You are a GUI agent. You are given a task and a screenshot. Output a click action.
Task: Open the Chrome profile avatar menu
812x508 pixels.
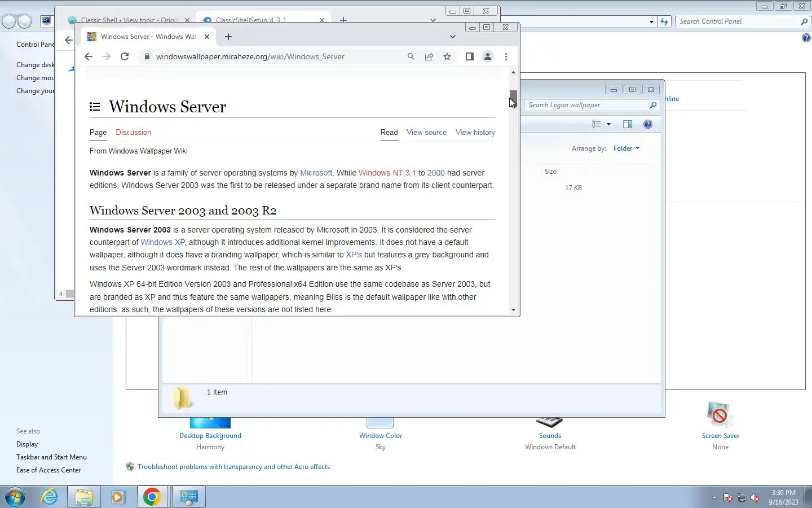[x=488, y=56]
